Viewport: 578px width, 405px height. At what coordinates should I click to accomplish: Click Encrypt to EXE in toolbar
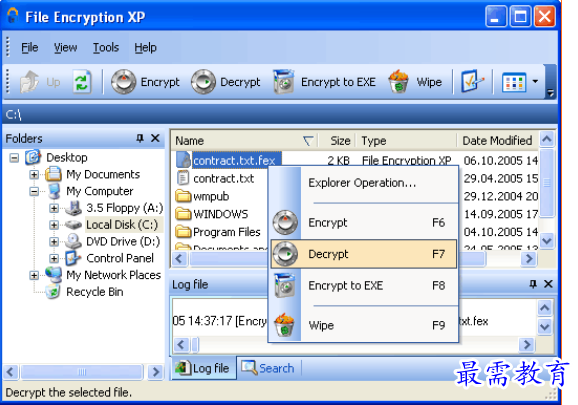pyautogui.click(x=324, y=82)
